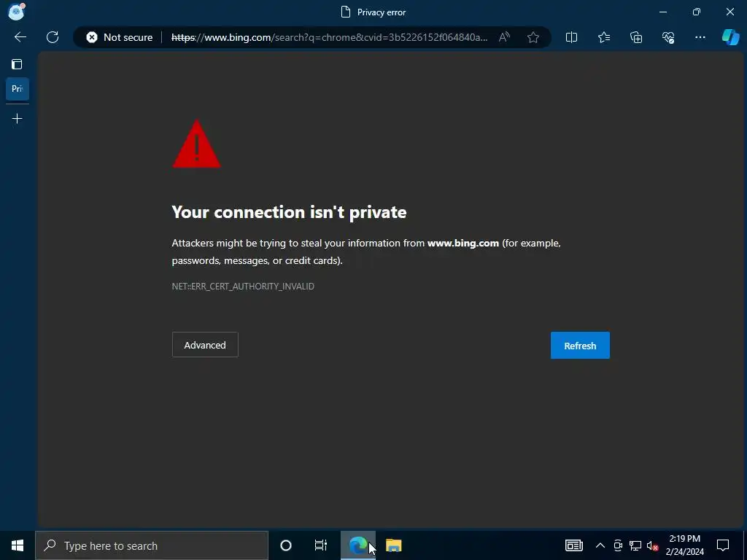Restore down the Edge window
Image resolution: width=747 pixels, height=560 pixels.
697,12
